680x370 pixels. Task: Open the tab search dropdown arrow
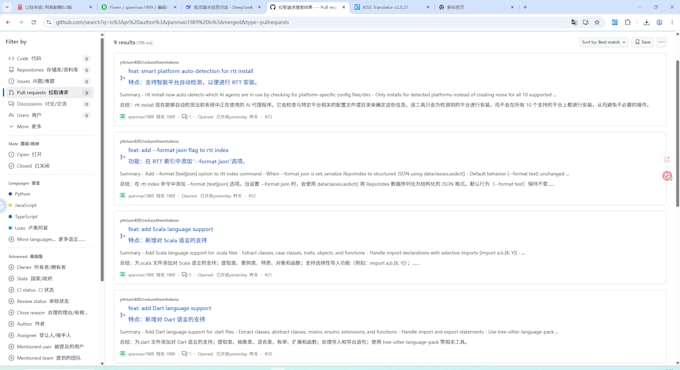tap(7, 7)
